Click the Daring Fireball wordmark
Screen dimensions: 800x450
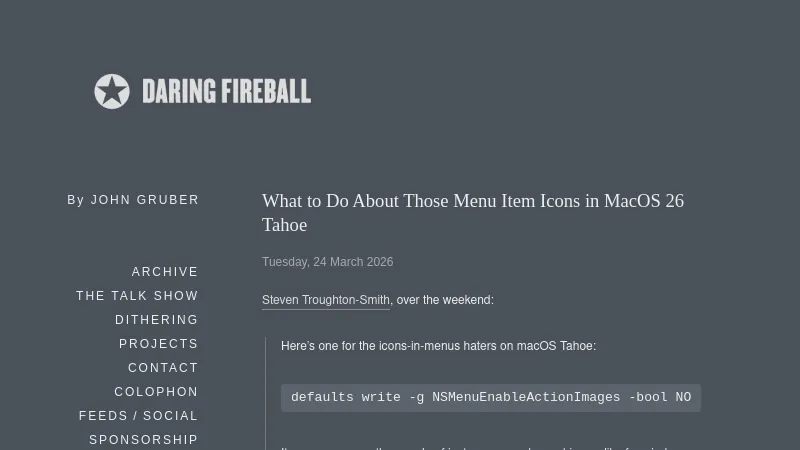(226, 92)
